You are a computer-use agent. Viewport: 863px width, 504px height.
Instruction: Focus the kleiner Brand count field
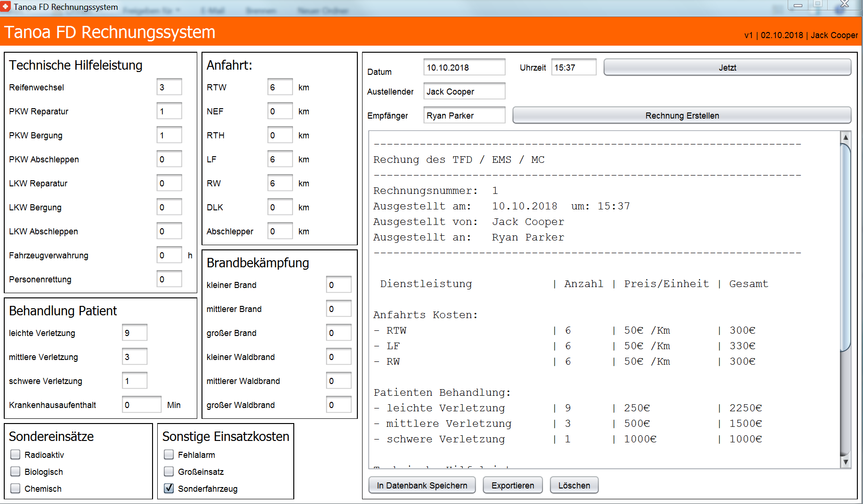(339, 285)
